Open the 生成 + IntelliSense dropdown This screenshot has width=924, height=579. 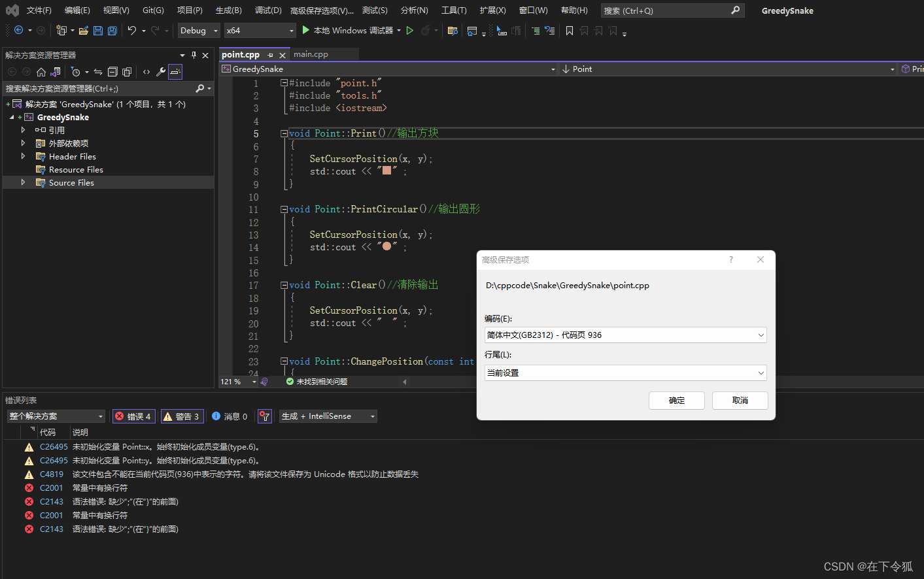pyautogui.click(x=328, y=416)
